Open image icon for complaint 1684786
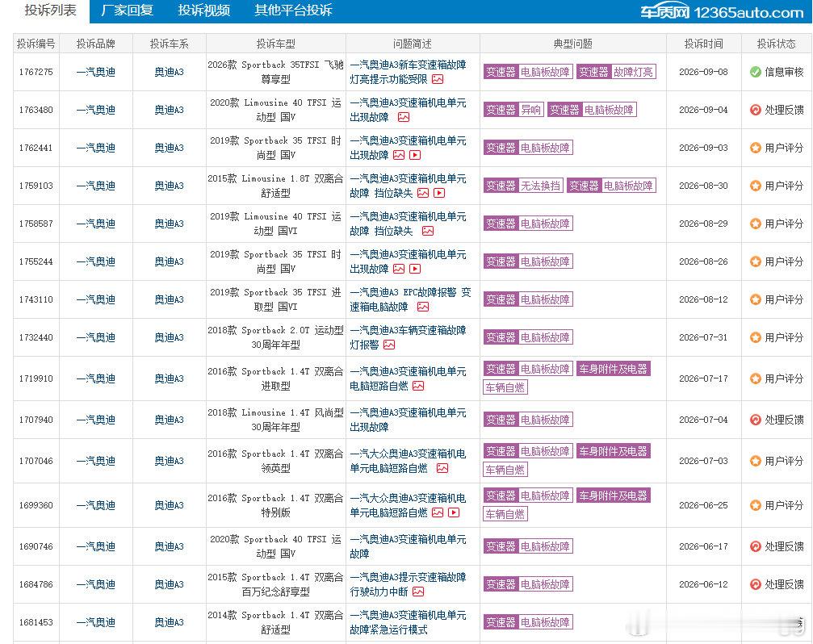813x644 pixels. click(x=418, y=592)
